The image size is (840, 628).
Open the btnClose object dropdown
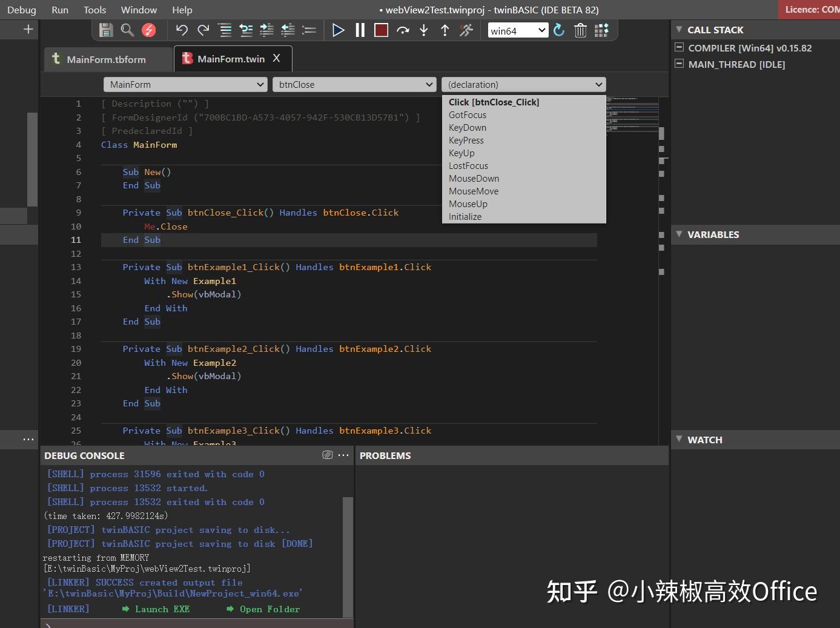coord(354,84)
